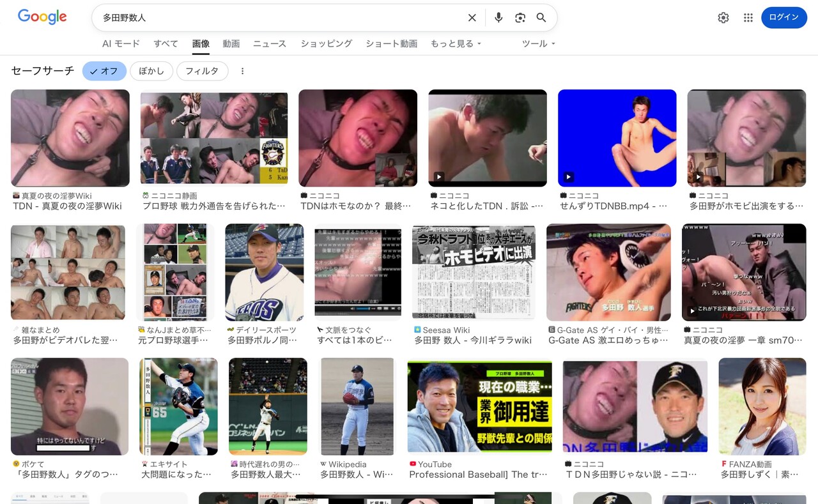
Task: Click the ログイン button
Action: [784, 17]
